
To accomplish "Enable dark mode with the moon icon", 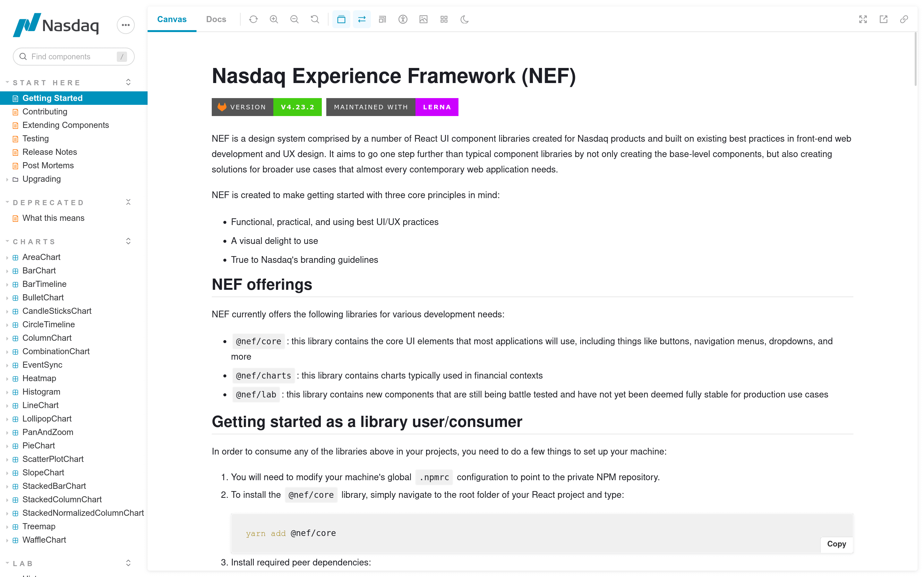I will click(x=465, y=19).
